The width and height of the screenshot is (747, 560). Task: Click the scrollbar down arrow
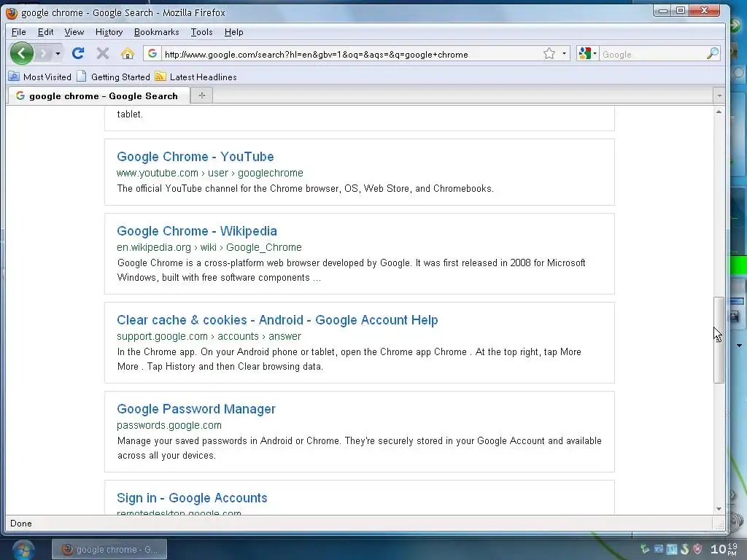(x=719, y=508)
